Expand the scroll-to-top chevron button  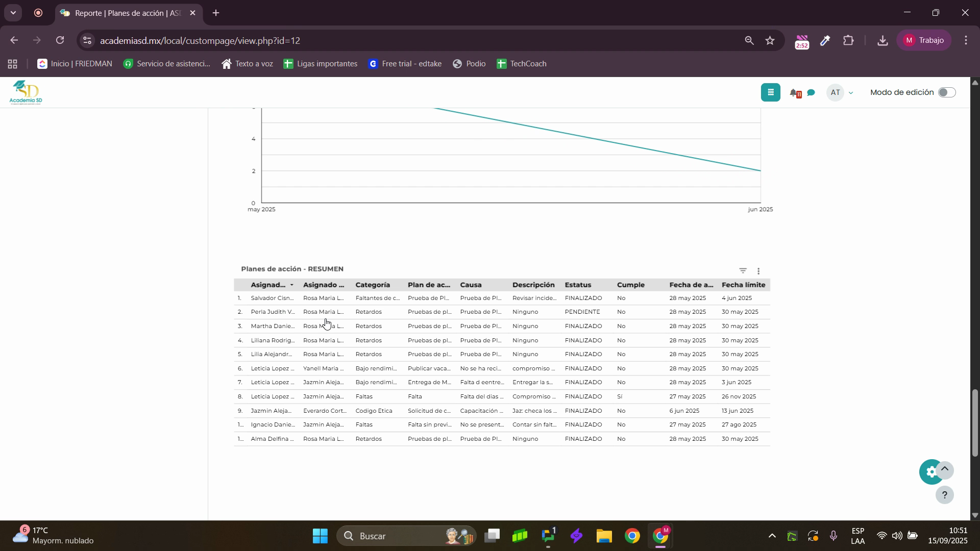(x=945, y=469)
